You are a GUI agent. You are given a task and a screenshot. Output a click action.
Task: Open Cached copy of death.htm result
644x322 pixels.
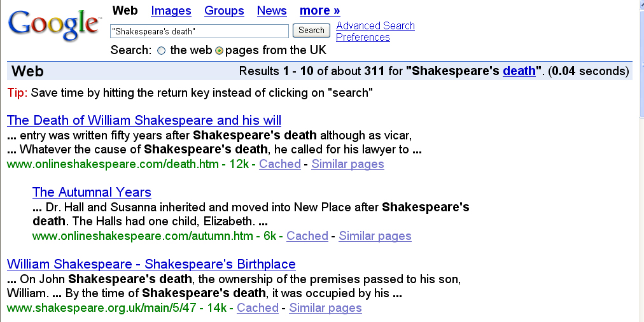(x=280, y=164)
